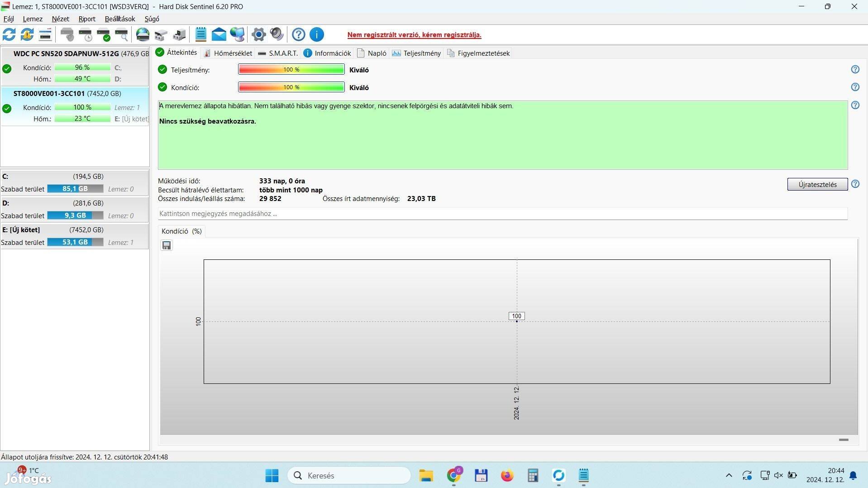Open File Explorer from taskbar
868x488 pixels.
[426, 476]
